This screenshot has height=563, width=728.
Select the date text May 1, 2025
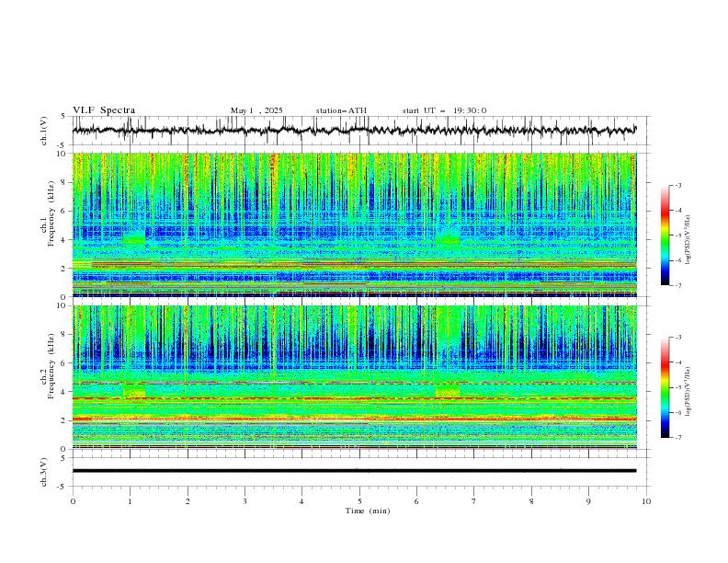click(x=256, y=110)
